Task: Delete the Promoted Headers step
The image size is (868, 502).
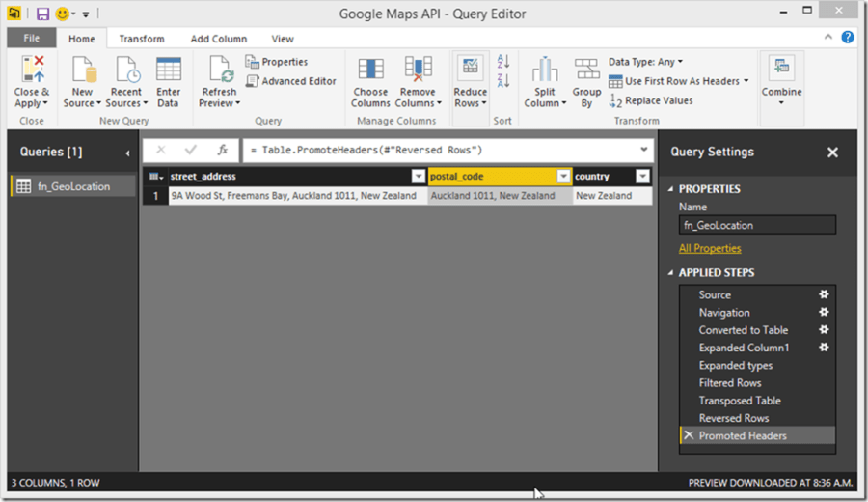Action: point(689,435)
